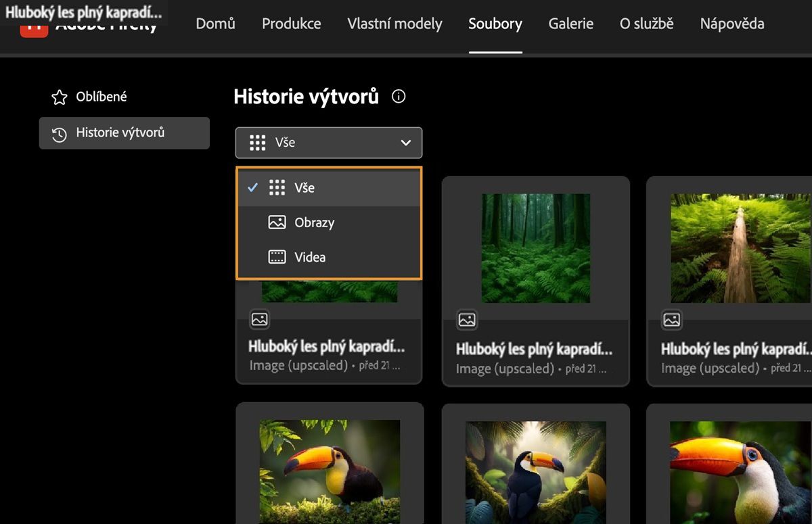
Task: Open the O službě page
Action: click(646, 24)
